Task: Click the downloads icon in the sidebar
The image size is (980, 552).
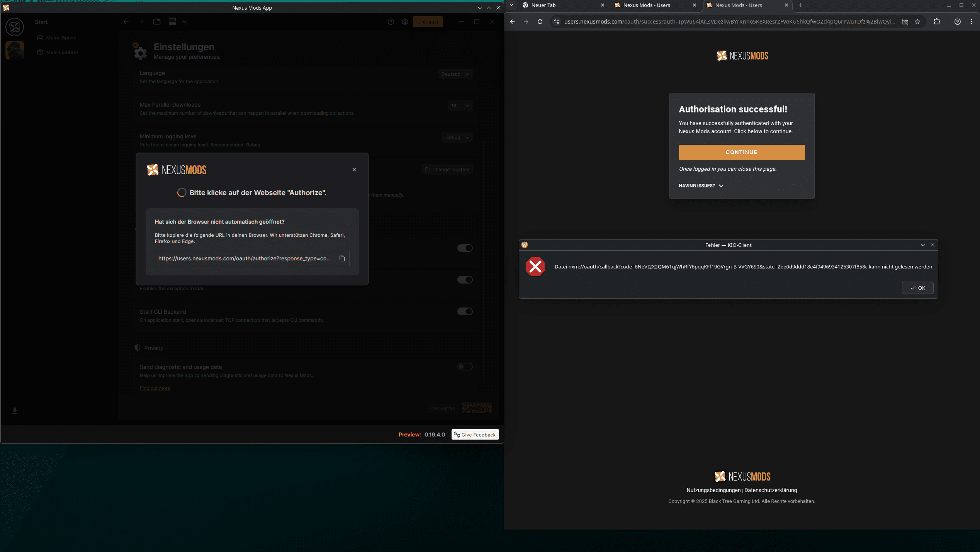Action: click(x=15, y=411)
